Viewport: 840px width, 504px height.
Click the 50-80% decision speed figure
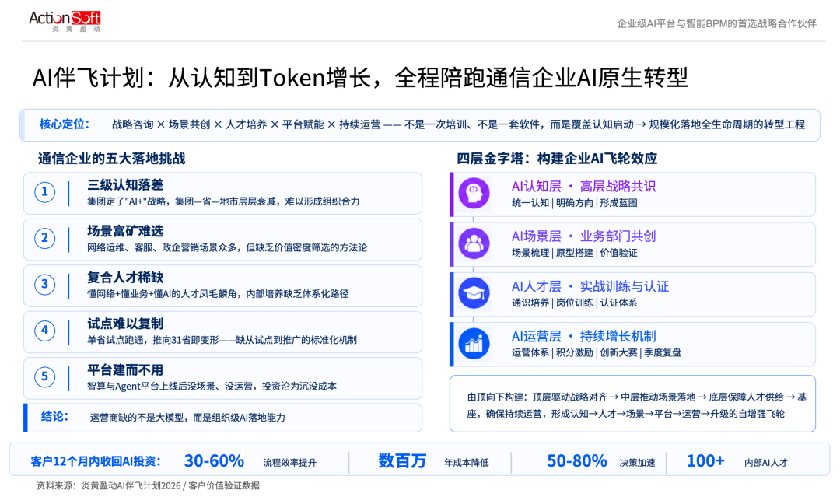click(576, 461)
